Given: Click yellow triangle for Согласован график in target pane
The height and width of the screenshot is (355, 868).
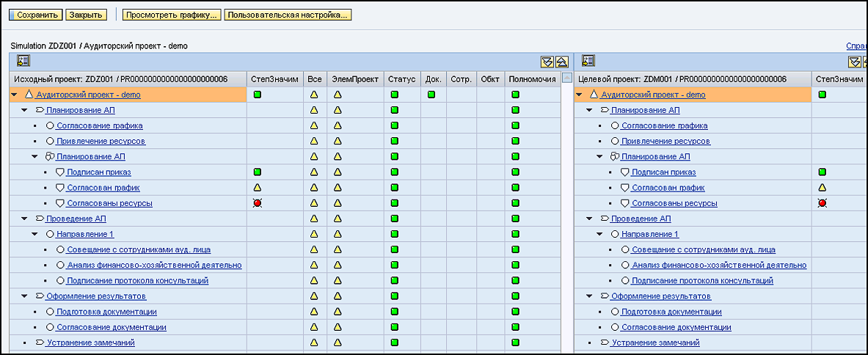Looking at the screenshot, I should coord(823,188).
